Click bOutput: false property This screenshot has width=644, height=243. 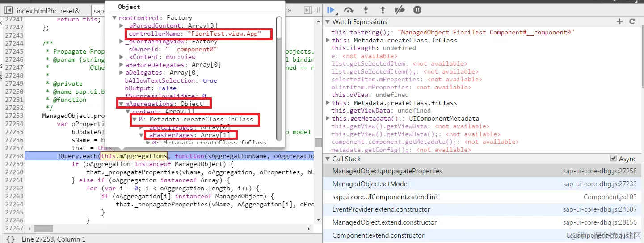click(x=151, y=88)
